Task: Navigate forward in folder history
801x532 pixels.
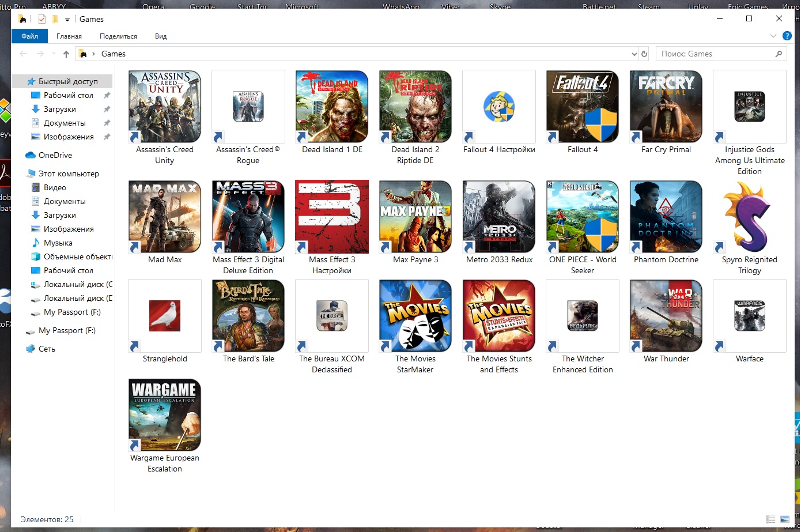Action: 40,54
